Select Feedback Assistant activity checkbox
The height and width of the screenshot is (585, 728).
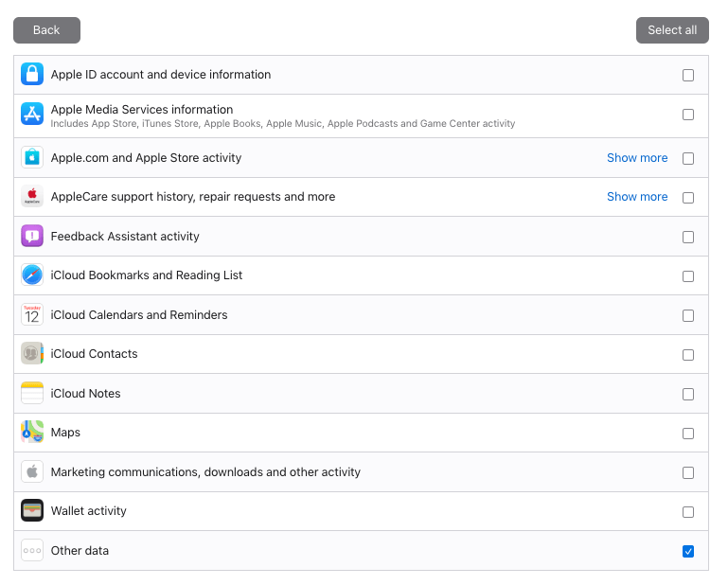[688, 238]
